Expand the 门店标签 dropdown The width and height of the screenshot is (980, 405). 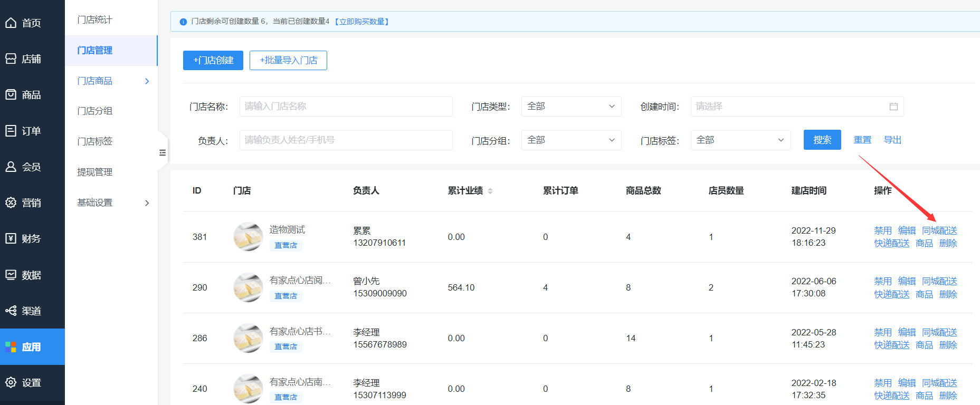click(740, 140)
